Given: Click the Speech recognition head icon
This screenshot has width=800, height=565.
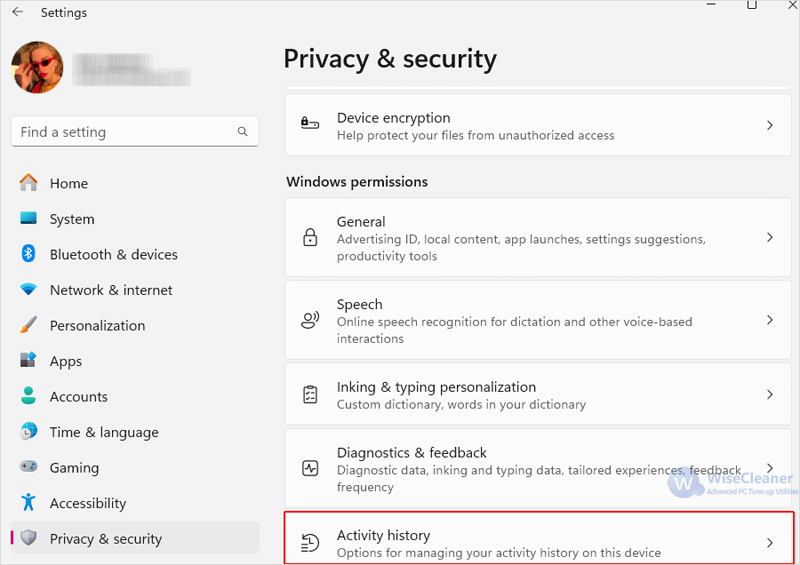Looking at the screenshot, I should (310, 320).
